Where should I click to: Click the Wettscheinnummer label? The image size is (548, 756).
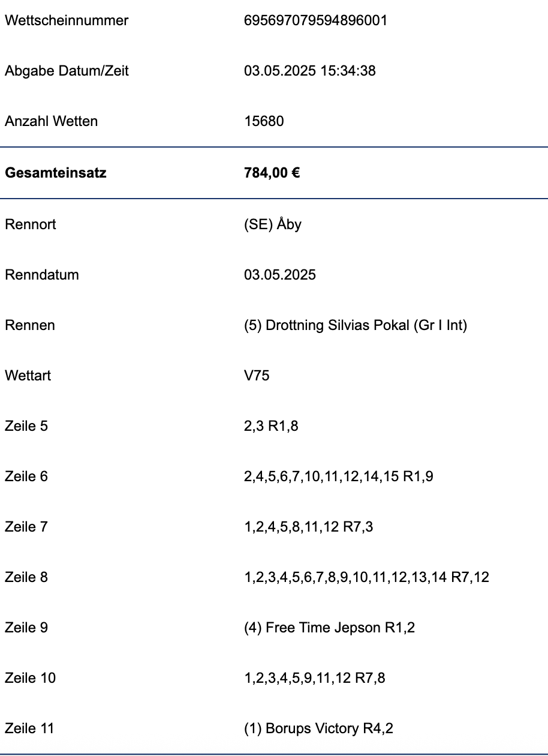point(67,20)
